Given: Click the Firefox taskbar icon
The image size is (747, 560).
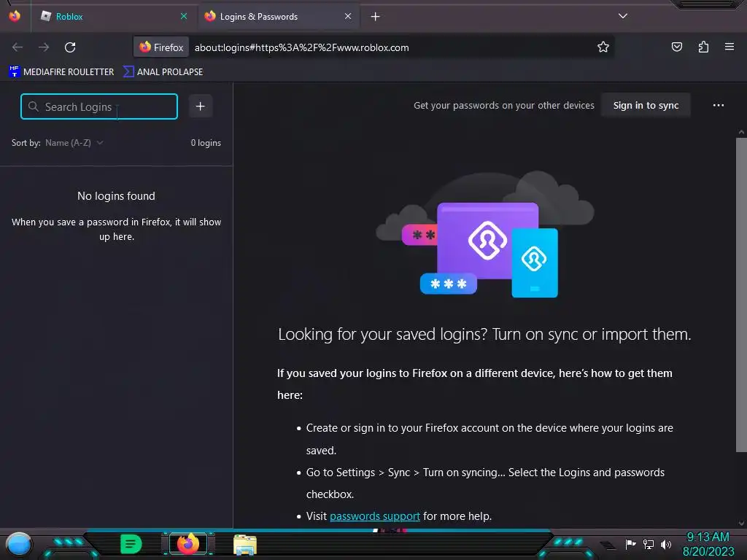Looking at the screenshot, I should tap(188, 544).
